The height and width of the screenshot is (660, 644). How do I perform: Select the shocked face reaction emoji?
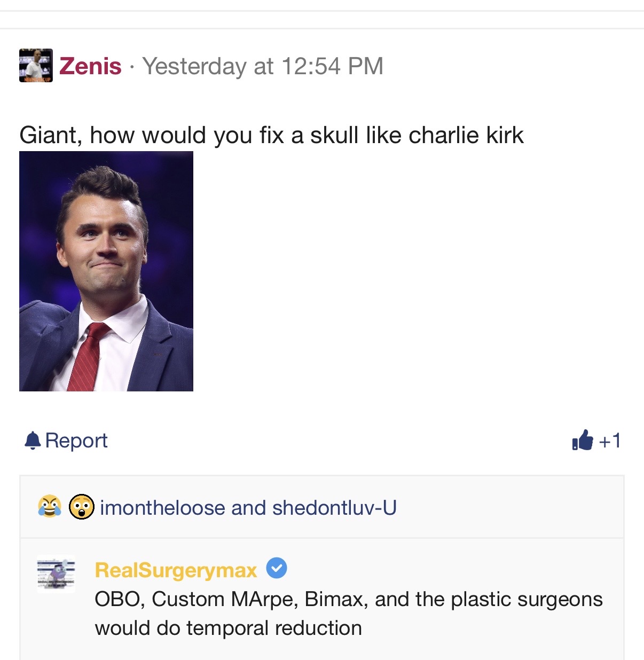point(81,507)
